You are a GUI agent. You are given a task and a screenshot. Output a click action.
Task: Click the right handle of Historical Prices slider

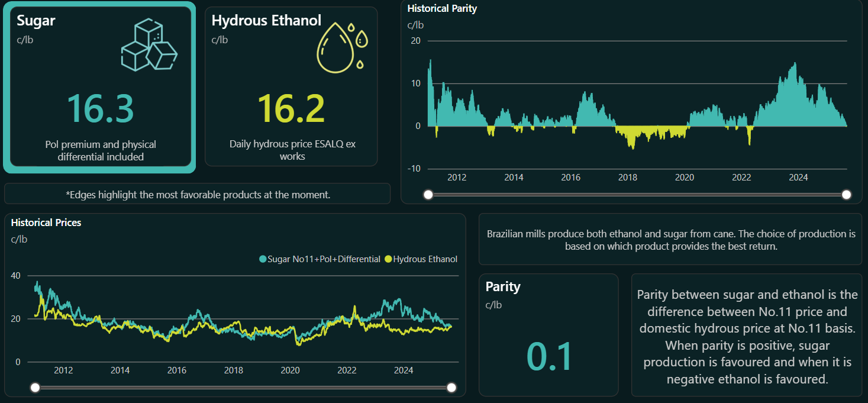[x=451, y=388]
